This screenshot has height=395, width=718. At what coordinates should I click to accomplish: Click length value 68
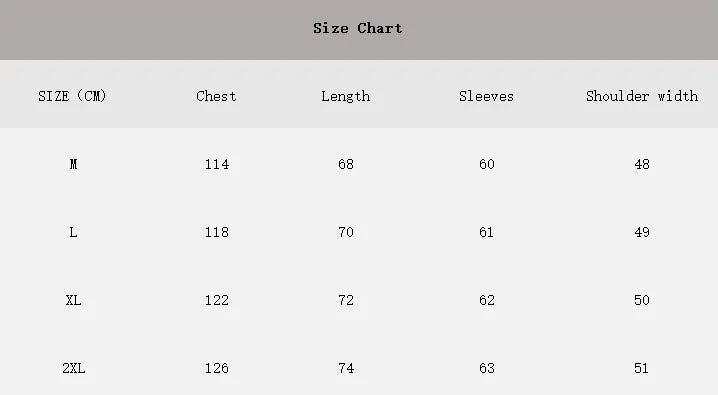coord(346,164)
